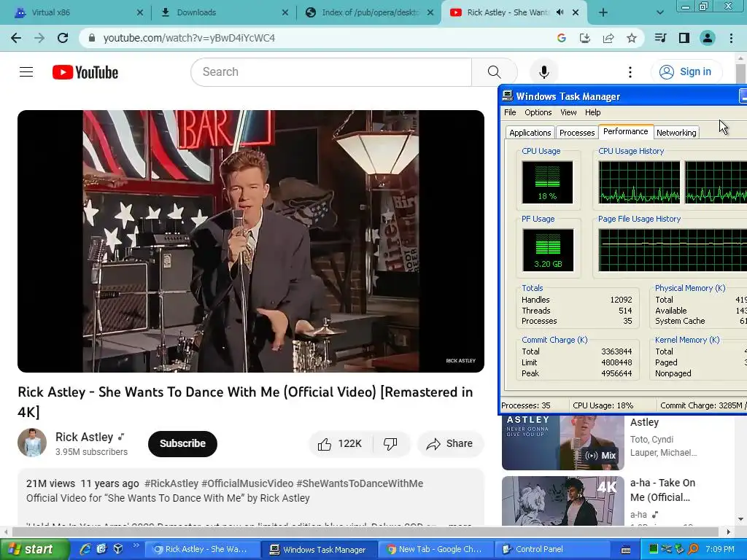Open the #SheWantsToDanceWithMe hashtag link
This screenshot has width=747, height=560.
click(x=360, y=483)
